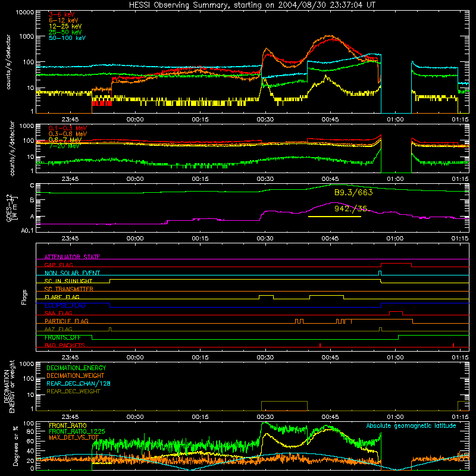This screenshot has height=476, width=476.
Task: Click the B9.3/663 flare annotation
Action: coord(353,192)
